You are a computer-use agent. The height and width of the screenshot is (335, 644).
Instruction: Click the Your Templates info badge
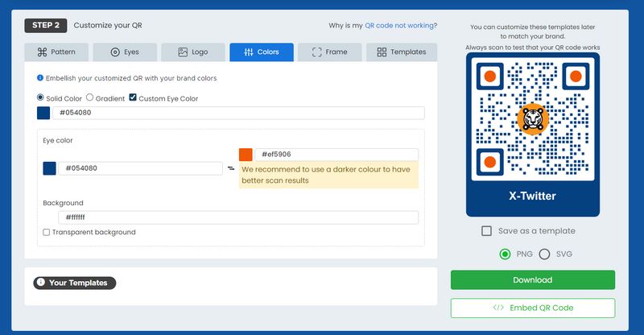click(75, 283)
